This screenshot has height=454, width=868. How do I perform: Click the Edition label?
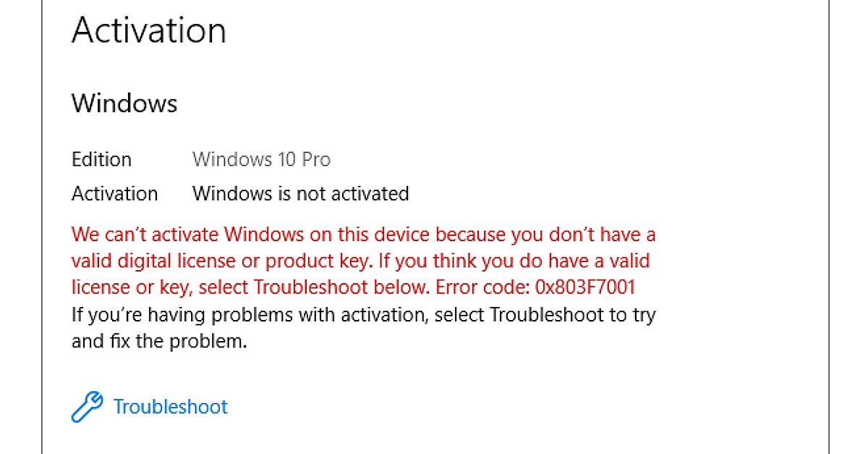click(101, 159)
